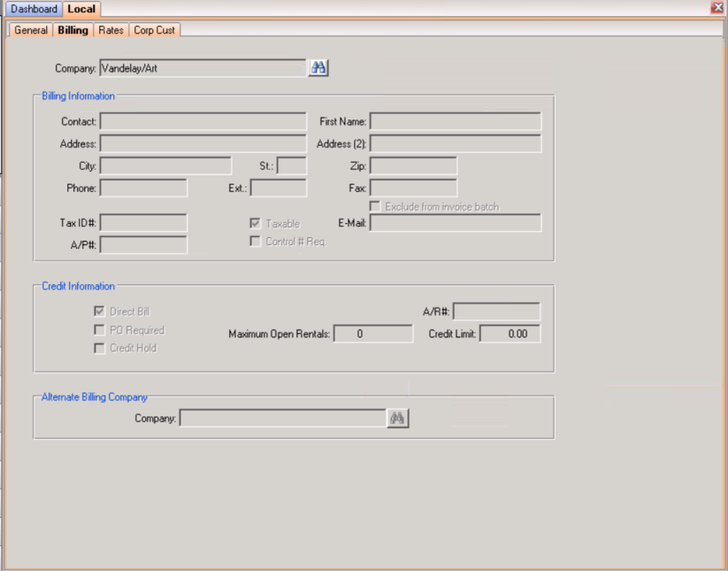Enable the PO Required checkbox
The width and height of the screenshot is (728, 571).
click(99, 330)
